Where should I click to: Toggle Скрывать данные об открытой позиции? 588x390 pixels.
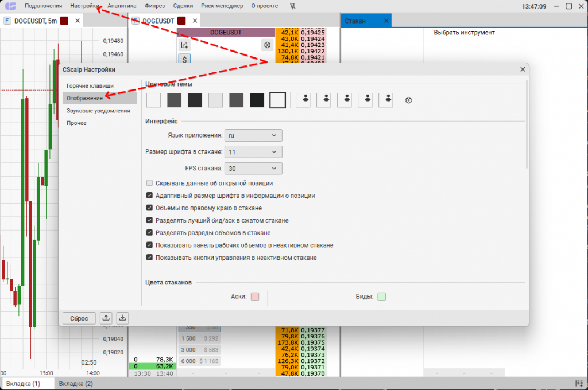point(150,183)
